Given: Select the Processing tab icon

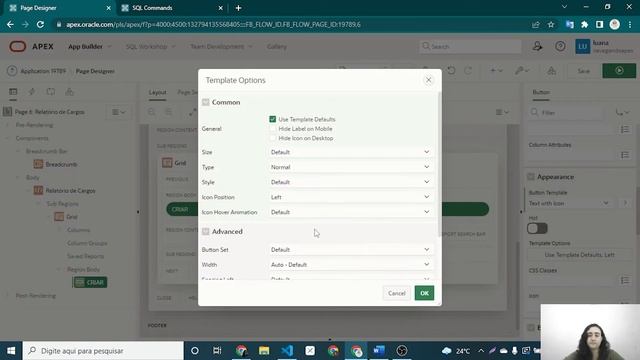Looking at the screenshot, I should tap(51, 92).
